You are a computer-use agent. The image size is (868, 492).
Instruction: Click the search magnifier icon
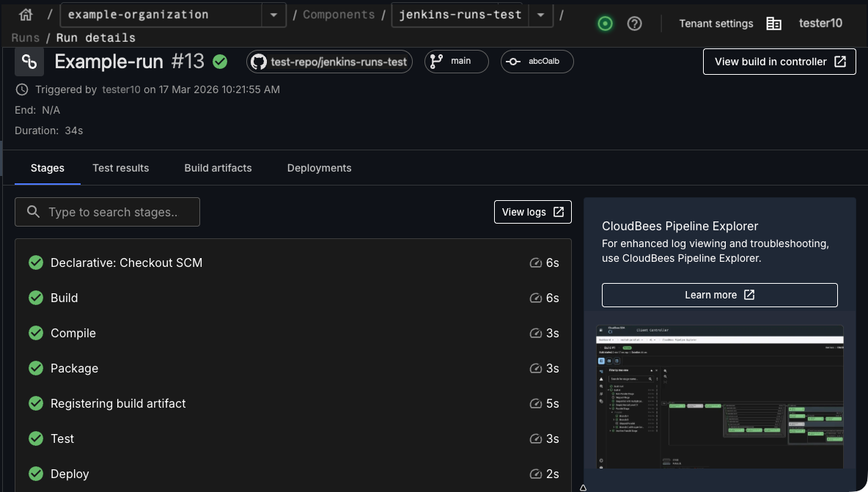click(x=33, y=212)
